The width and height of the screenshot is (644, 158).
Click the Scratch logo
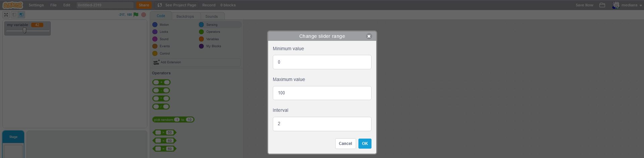pos(13,5)
